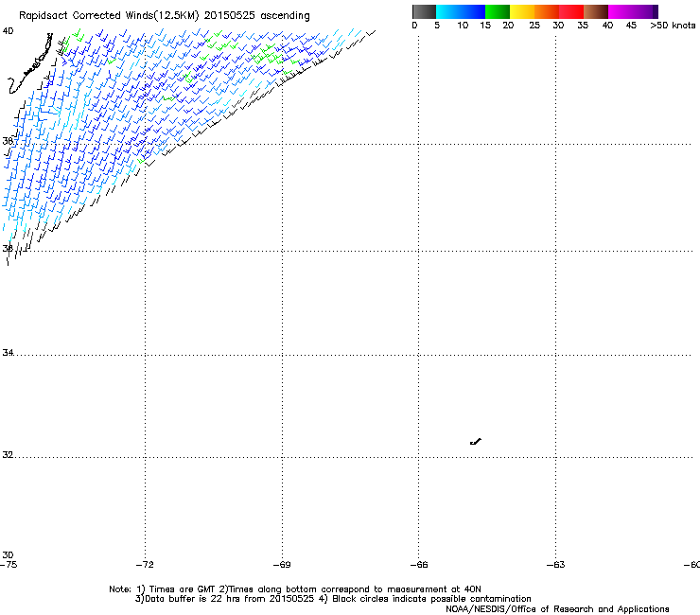This screenshot has height=615, width=700.
Task: Click the 'Times are GMT' note line
Action: coord(295,589)
